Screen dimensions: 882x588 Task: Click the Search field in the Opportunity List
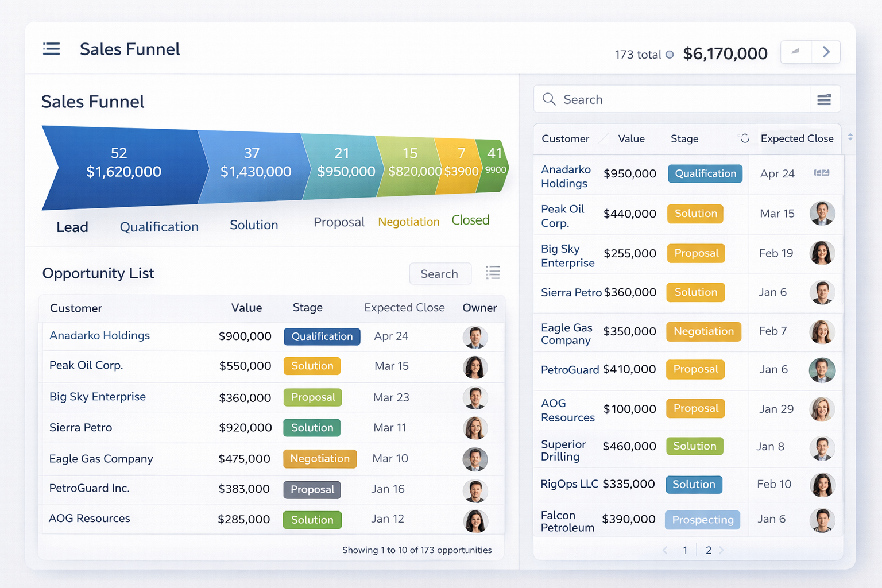coord(440,274)
